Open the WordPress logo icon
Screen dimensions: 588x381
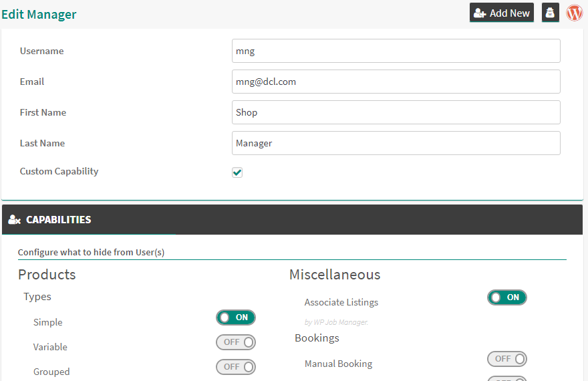click(x=574, y=13)
